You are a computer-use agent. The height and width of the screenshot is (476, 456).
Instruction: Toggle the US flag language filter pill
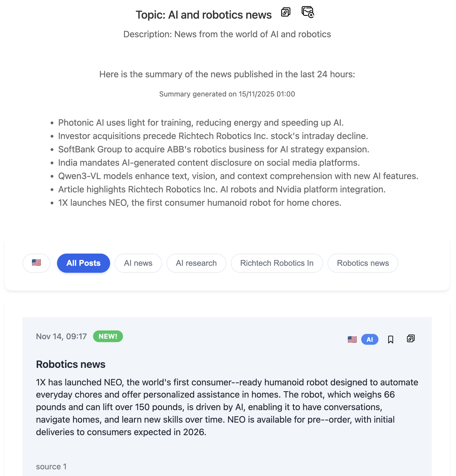point(36,263)
